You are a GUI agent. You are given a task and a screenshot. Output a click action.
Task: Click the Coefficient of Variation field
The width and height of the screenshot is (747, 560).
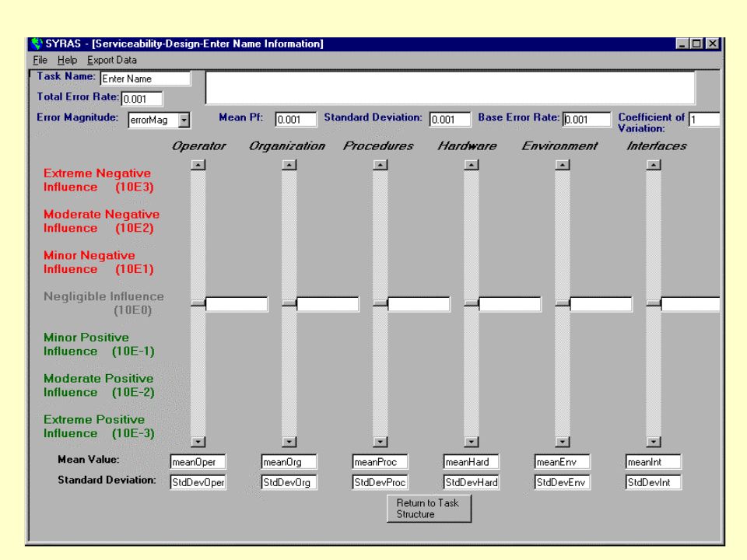pyautogui.click(x=704, y=120)
